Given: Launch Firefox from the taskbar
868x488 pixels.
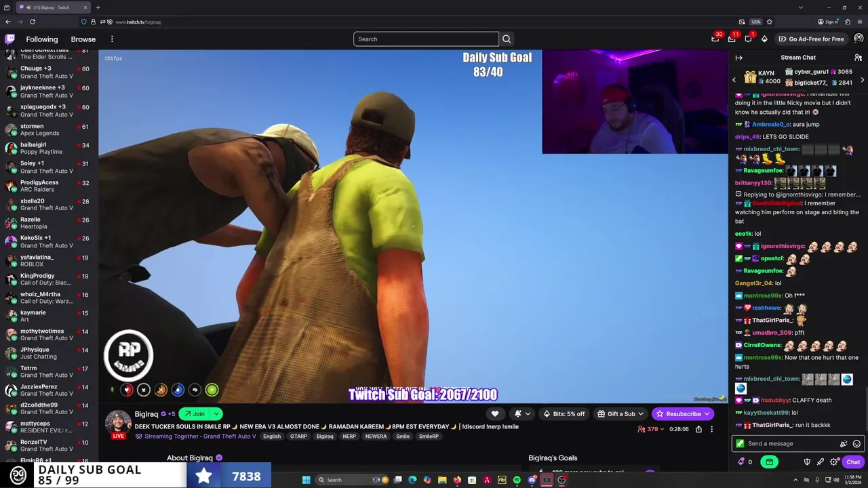Looking at the screenshot, I should pyautogui.click(x=457, y=480).
